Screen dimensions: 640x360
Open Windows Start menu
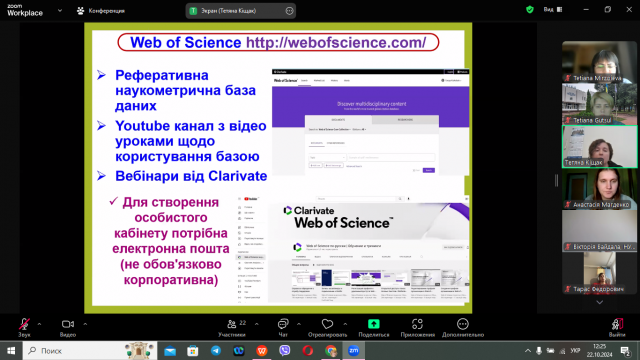(x=11, y=351)
